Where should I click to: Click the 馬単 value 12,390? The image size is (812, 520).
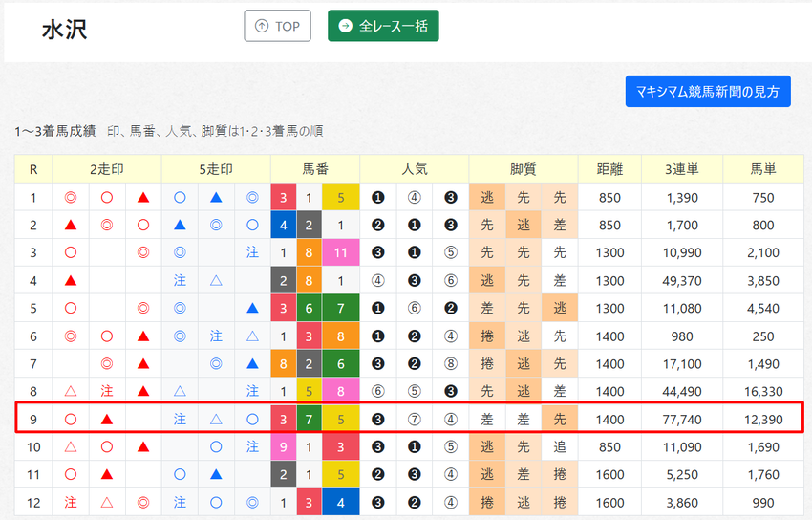[763, 420]
